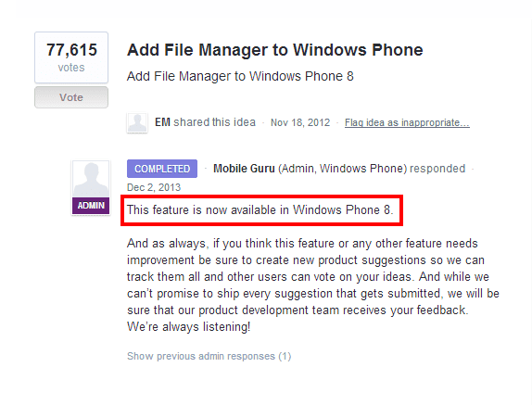
Task: Click the 'We're always listening!' line
Action: tap(189, 326)
